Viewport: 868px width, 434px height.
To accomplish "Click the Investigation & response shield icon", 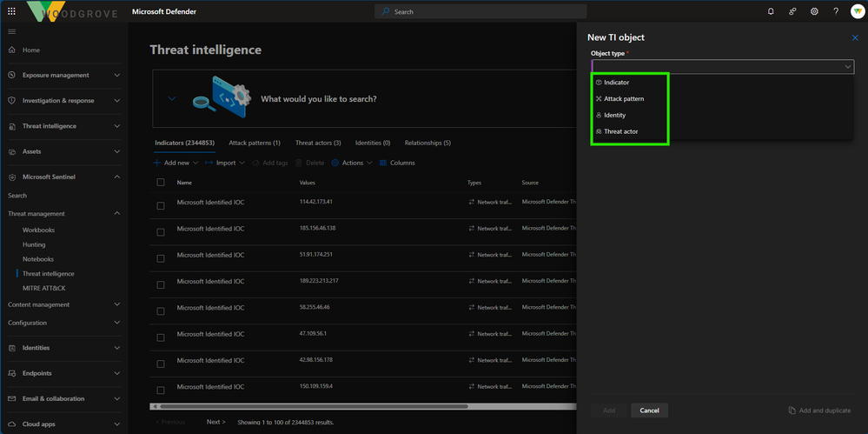I will pyautogui.click(x=11, y=101).
